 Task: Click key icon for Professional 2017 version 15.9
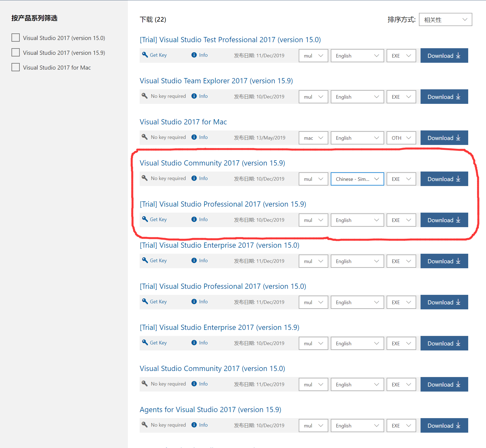click(145, 219)
